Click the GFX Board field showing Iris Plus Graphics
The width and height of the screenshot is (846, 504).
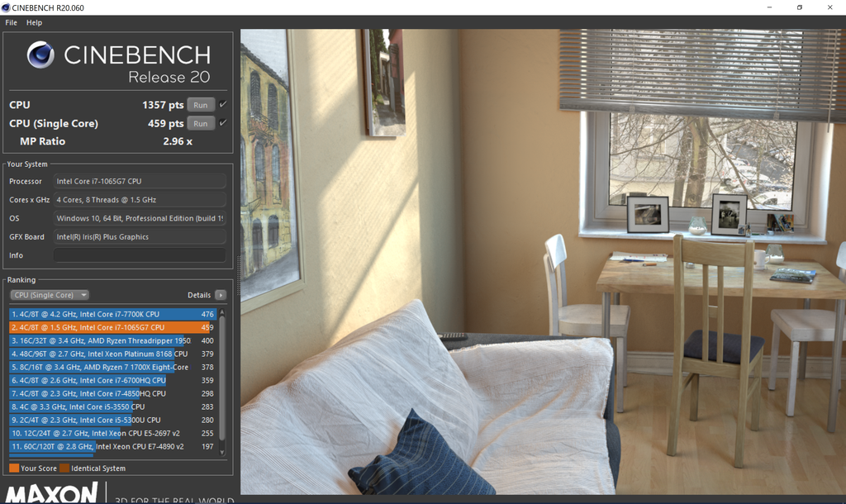[x=139, y=236]
